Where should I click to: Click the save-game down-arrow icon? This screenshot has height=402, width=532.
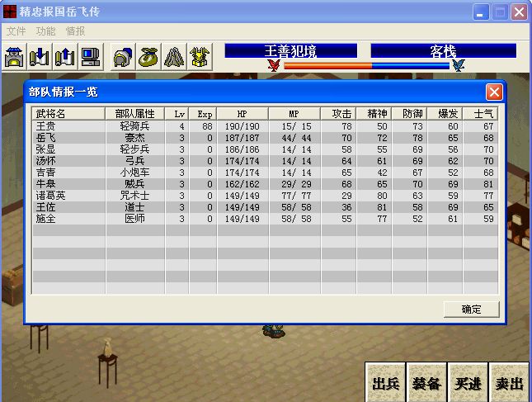40,57
